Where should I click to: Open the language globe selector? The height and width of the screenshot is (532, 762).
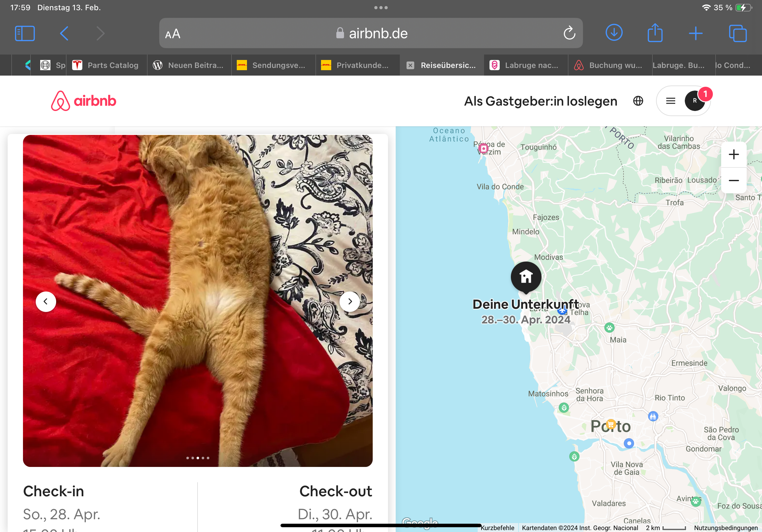638,101
